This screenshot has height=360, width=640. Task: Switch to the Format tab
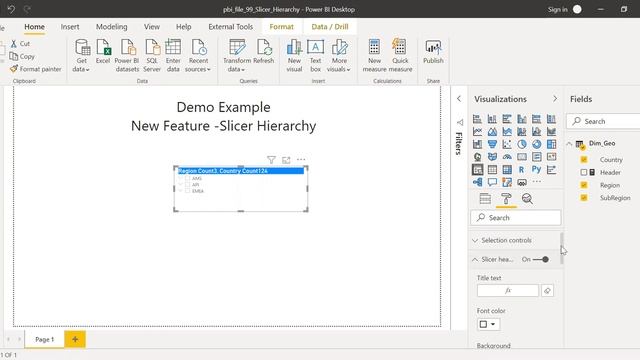click(281, 27)
